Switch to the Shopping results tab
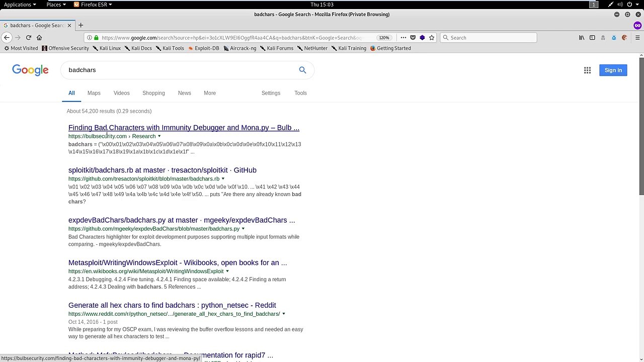Viewport: 644px width, 362px height. (x=153, y=93)
